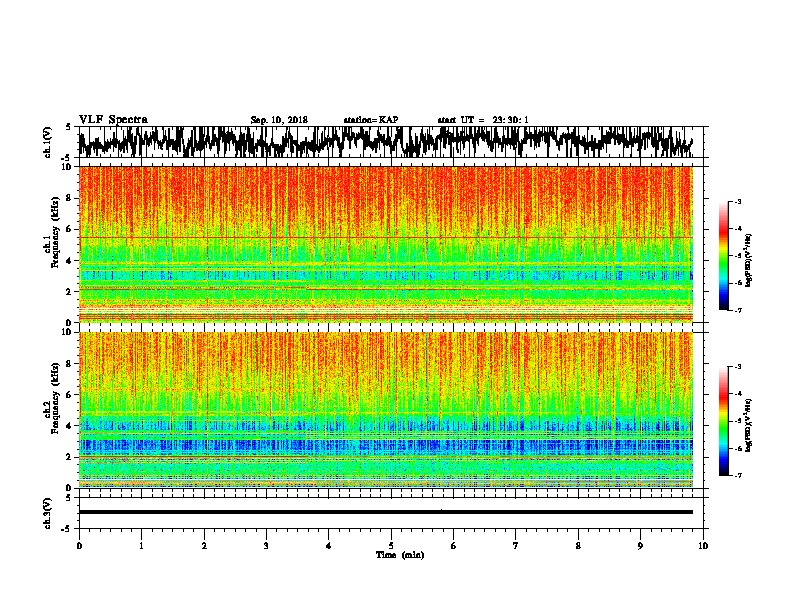Click the ch.3(V) axis label
The image size is (792, 612).
point(48,513)
